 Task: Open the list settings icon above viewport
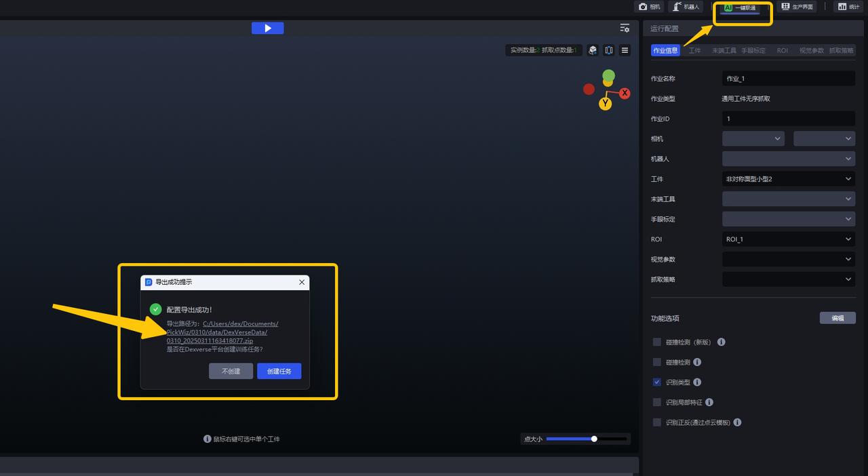coord(625,28)
